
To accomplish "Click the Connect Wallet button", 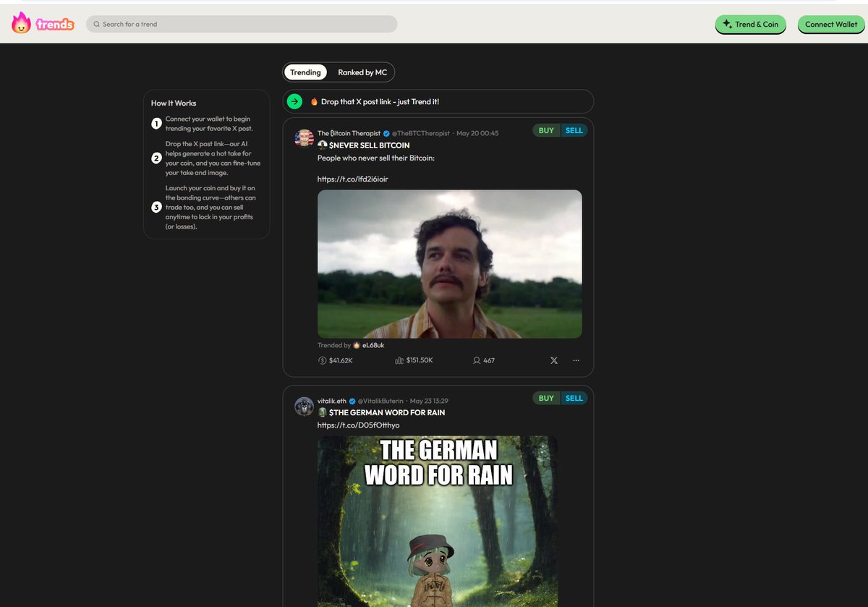I will 831,24.
